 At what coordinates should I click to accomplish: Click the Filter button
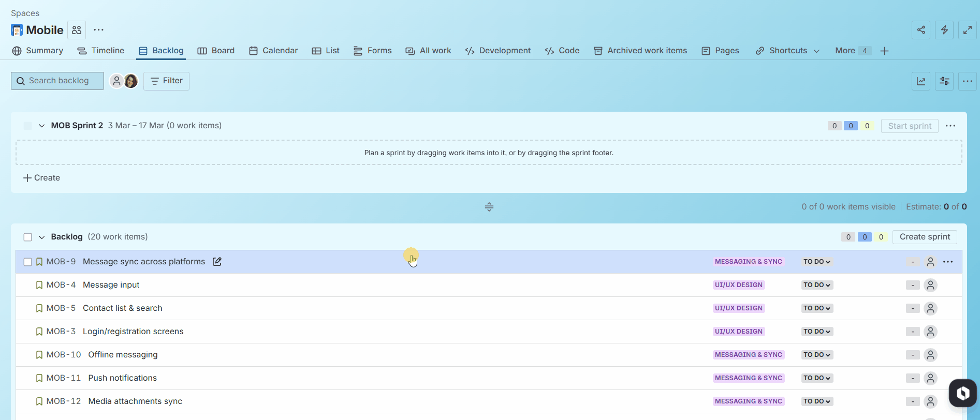point(166,81)
